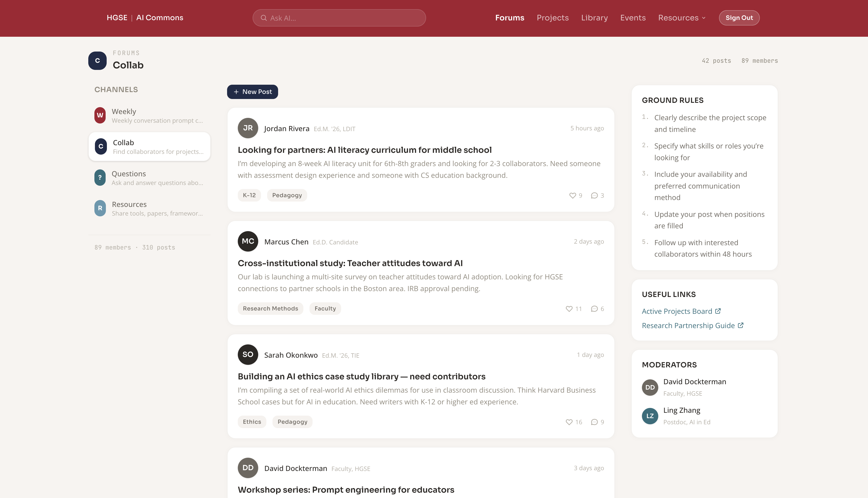Click Ling Zhang's LZ moderator avatar
868x498 pixels.
coord(650,416)
